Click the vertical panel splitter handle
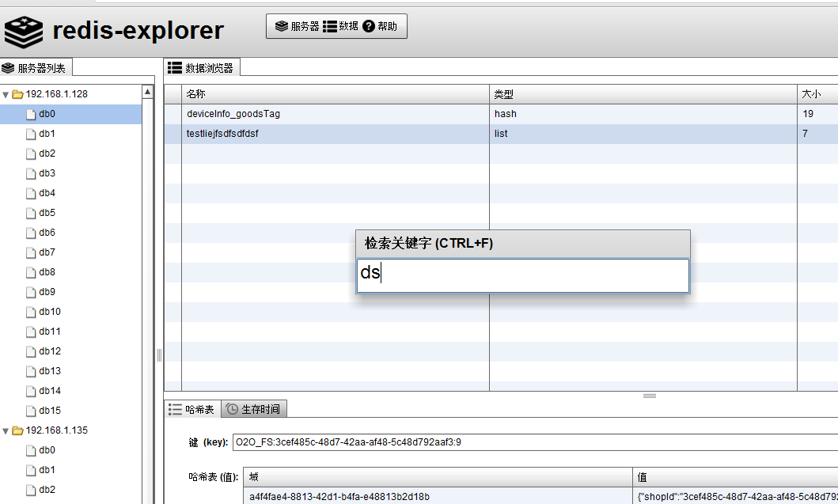The width and height of the screenshot is (838, 504). pyautogui.click(x=159, y=355)
